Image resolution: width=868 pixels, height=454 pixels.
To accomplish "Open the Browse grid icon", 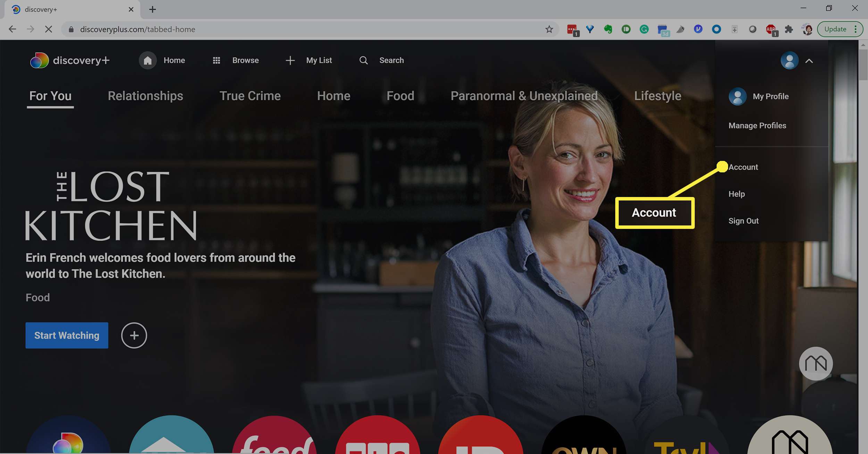I will [x=216, y=60].
